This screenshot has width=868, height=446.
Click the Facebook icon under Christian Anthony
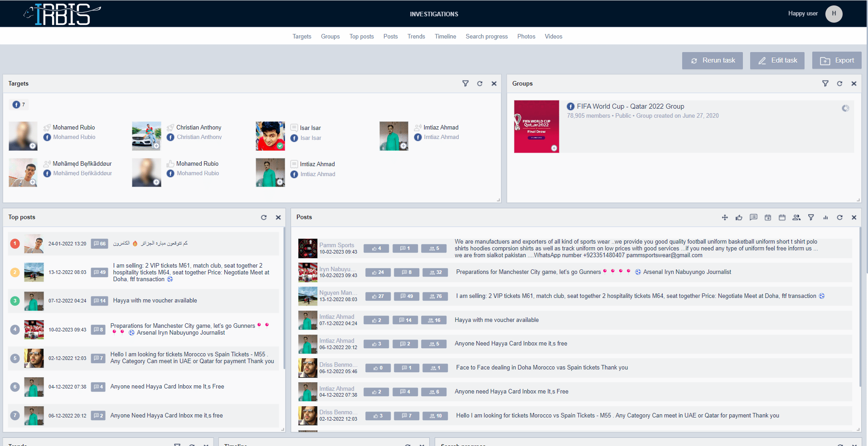[170, 137]
